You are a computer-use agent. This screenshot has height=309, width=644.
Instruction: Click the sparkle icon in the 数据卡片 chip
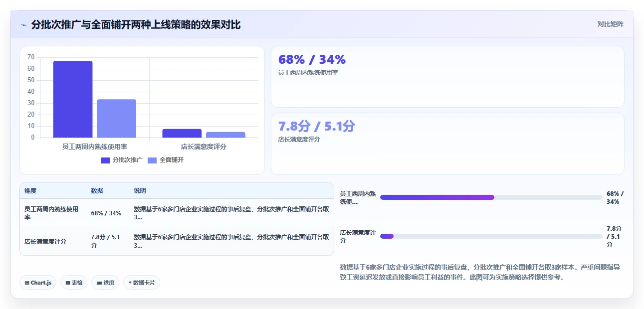click(x=130, y=283)
